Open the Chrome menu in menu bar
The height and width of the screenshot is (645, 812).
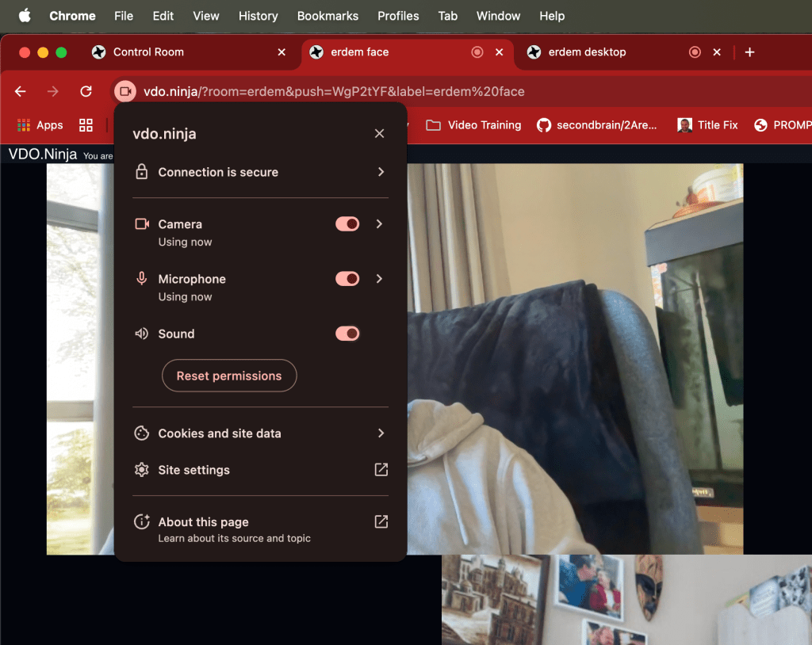(72, 16)
